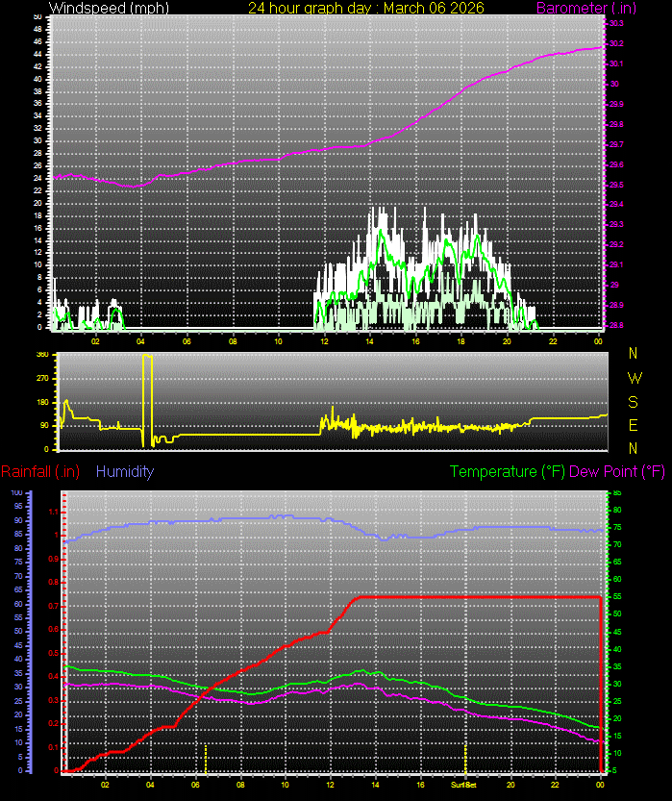Click the E compass direction label
Viewport: 672px width, 801px height.
click(x=633, y=424)
